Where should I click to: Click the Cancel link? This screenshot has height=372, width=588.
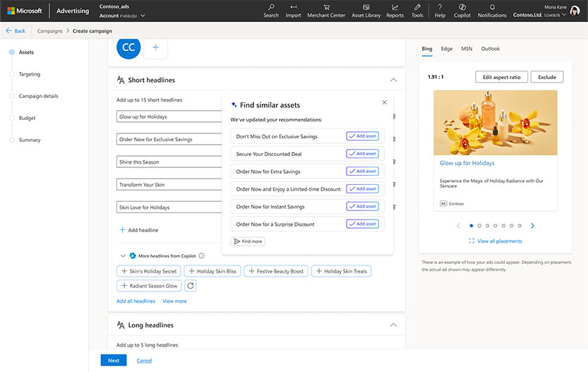(144, 361)
